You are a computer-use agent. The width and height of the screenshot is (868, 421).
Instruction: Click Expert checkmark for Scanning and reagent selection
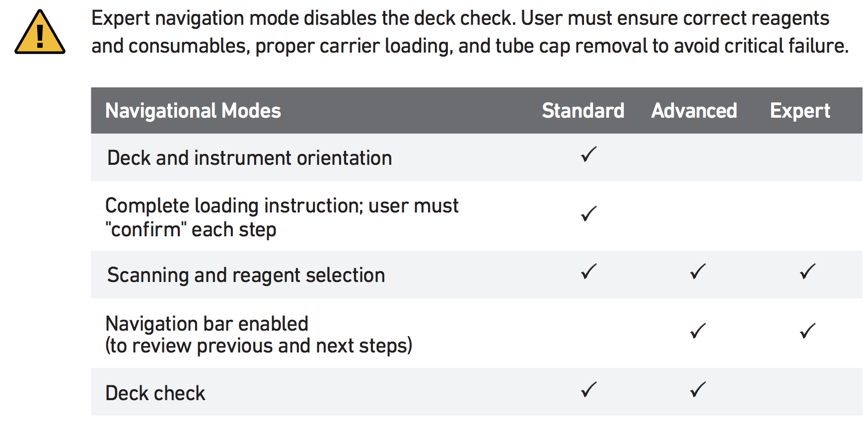pyautogui.click(x=807, y=271)
